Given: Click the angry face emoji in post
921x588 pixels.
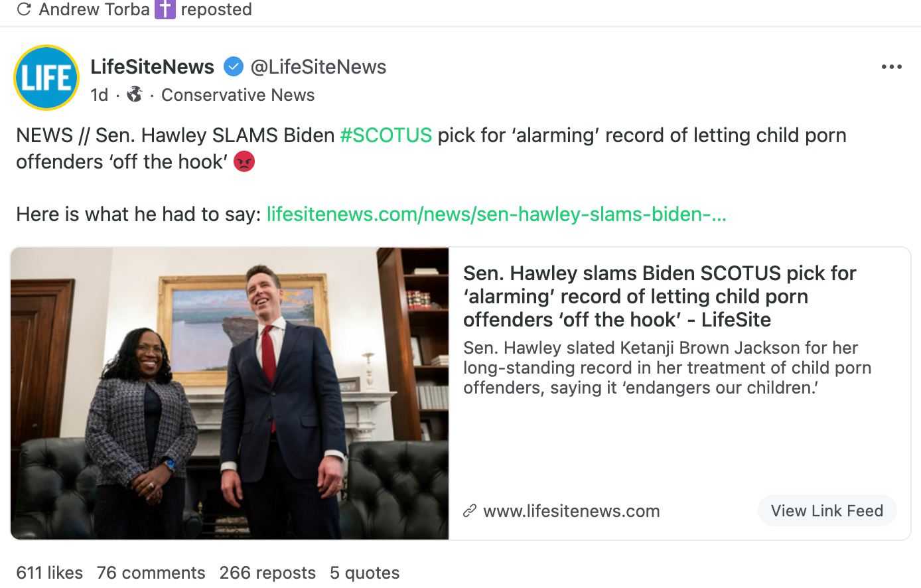Looking at the screenshot, I should click(244, 161).
